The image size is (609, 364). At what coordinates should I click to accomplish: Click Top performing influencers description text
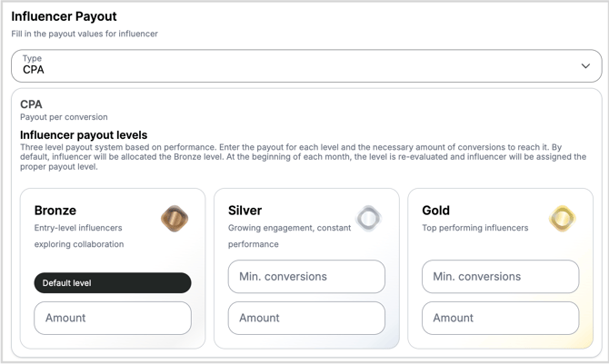[474, 228]
